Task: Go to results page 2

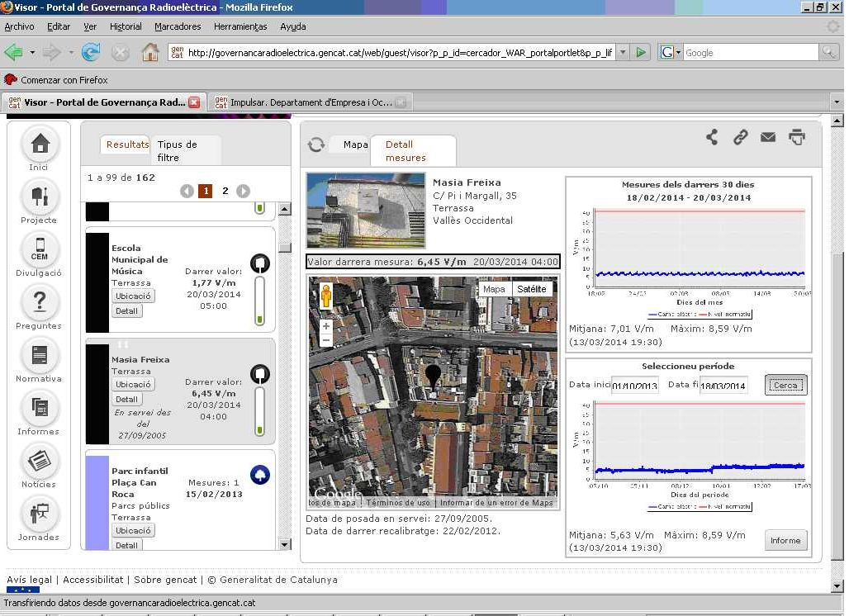Action: click(x=225, y=191)
